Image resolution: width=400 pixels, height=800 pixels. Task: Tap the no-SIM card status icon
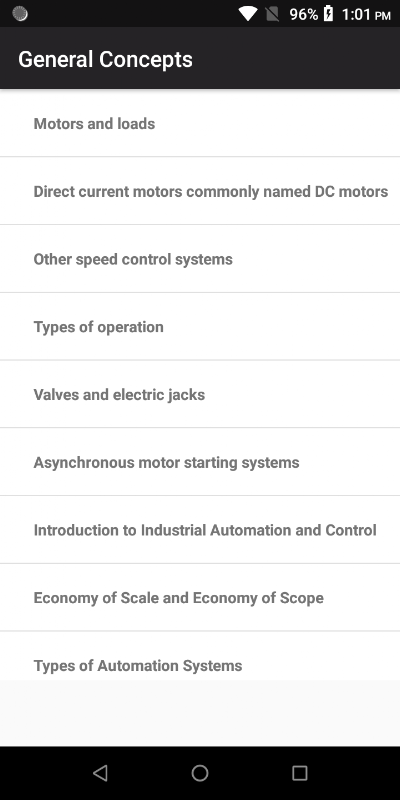(272, 14)
